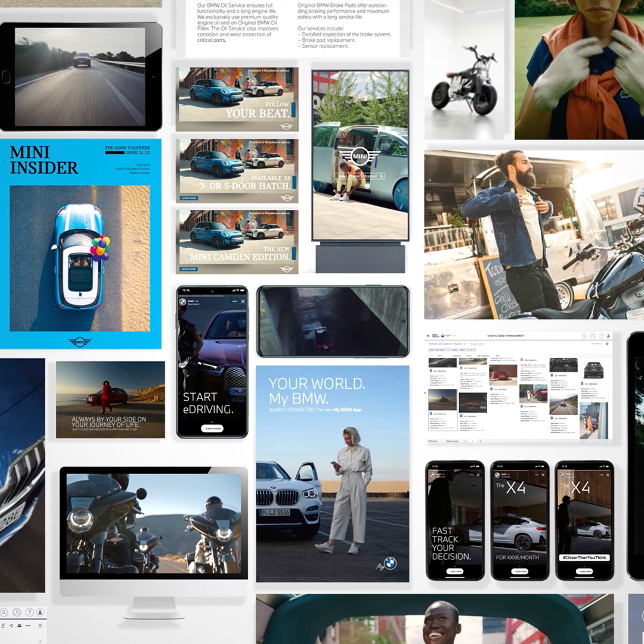Click the share icon in the bottom-left cropped panel
The height and width of the screenshot is (644, 644).
tap(11, 626)
